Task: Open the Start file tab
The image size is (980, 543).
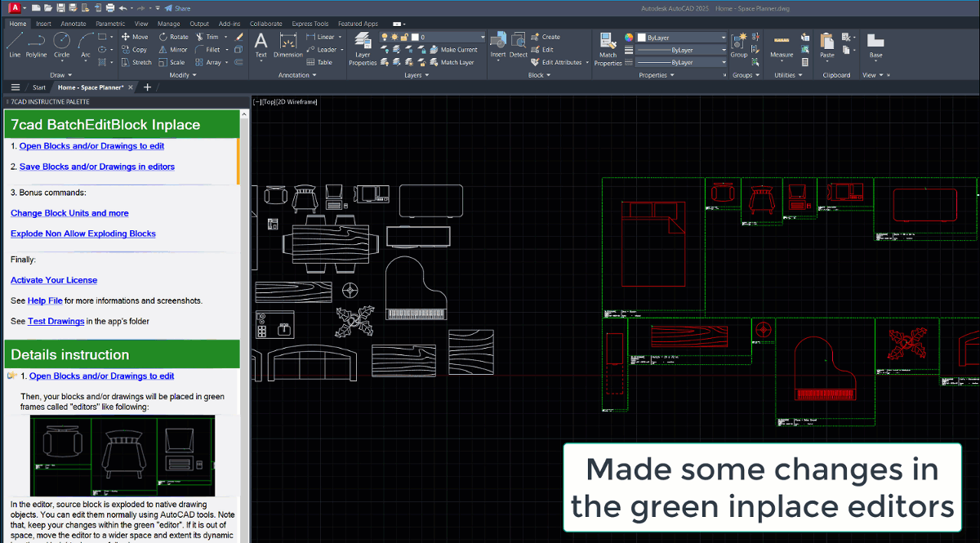Action: click(x=39, y=87)
